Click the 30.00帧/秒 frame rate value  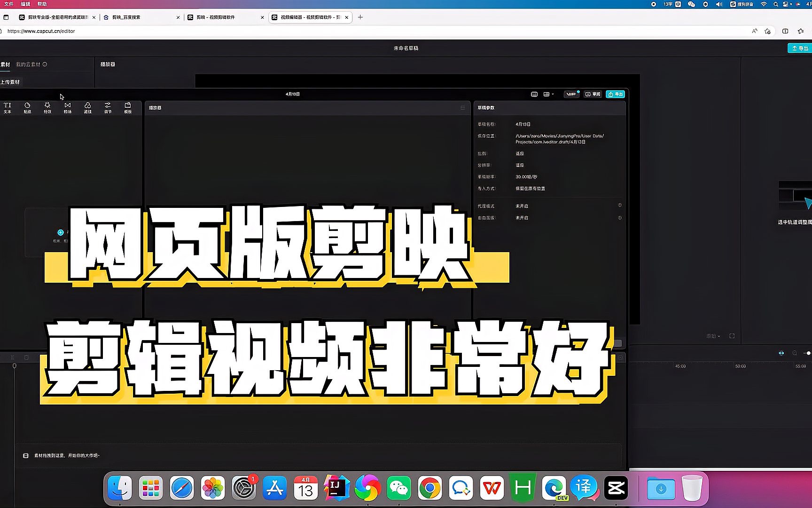pos(526,177)
